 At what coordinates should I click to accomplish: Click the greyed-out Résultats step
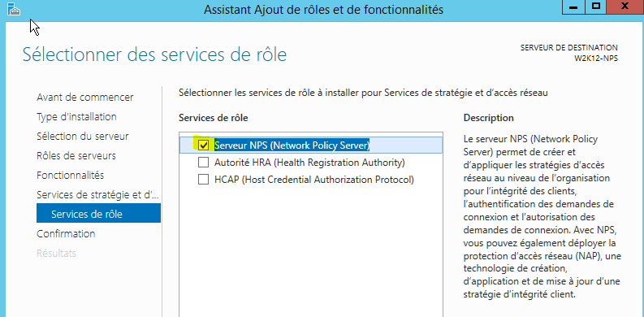click(56, 254)
